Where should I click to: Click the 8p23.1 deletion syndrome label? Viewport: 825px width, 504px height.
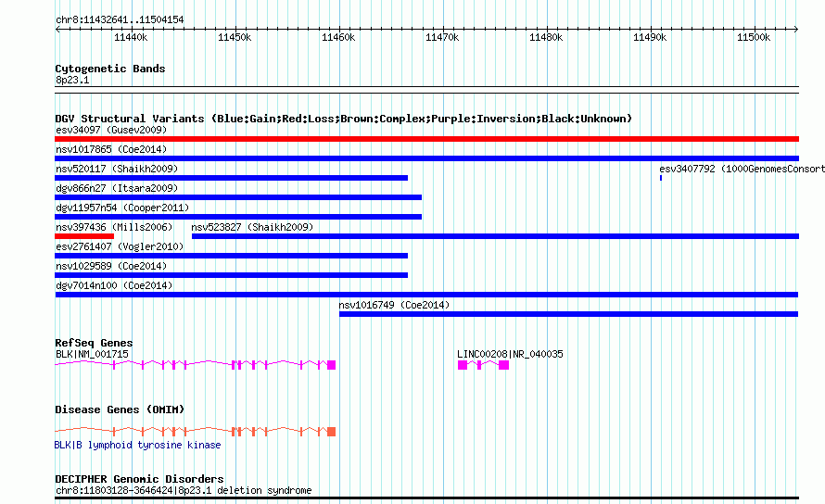click(x=184, y=490)
